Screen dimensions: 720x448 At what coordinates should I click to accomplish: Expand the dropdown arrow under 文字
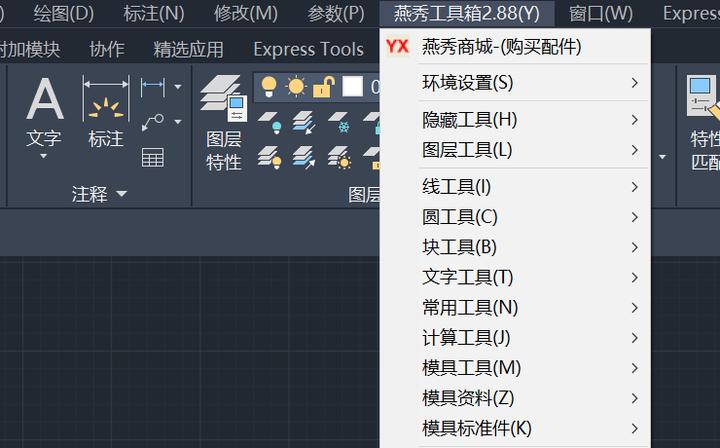pyautogui.click(x=44, y=157)
